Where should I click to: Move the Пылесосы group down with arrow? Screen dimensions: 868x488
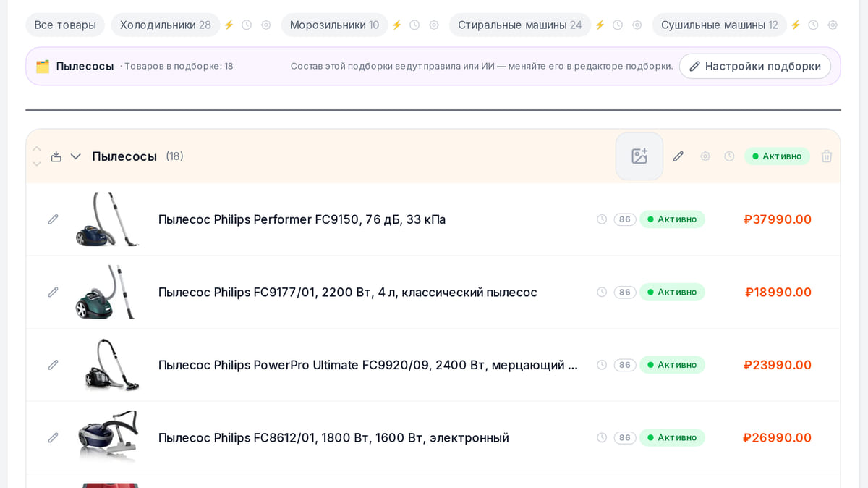[x=37, y=164]
